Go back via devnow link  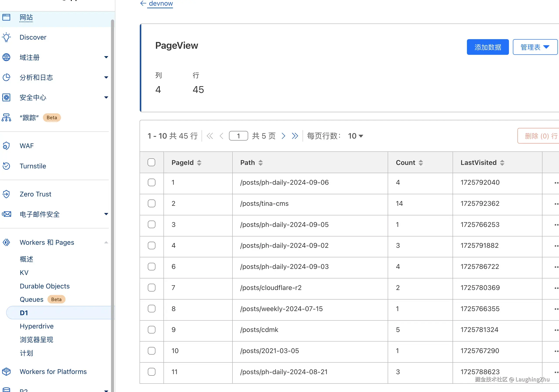click(160, 3)
